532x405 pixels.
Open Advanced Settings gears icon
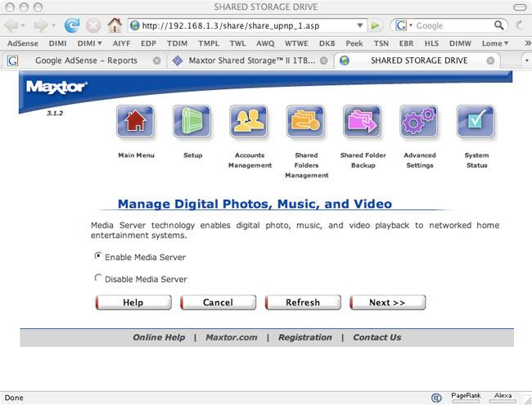pyautogui.click(x=419, y=121)
